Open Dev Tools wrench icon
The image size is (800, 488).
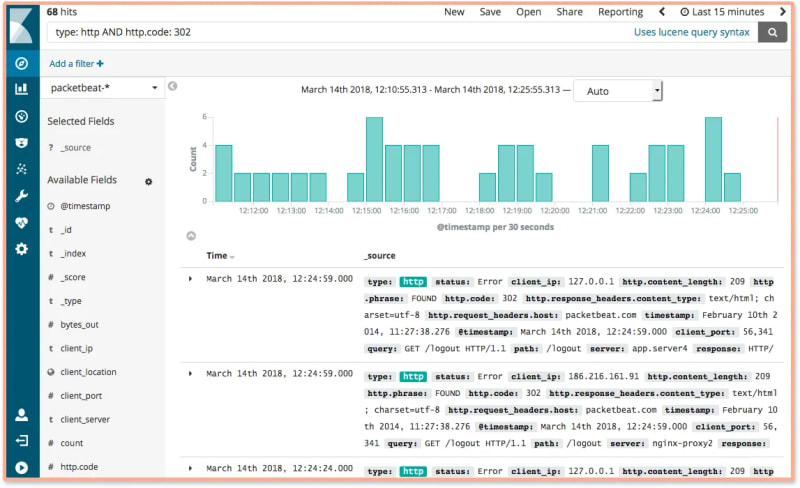pos(21,196)
